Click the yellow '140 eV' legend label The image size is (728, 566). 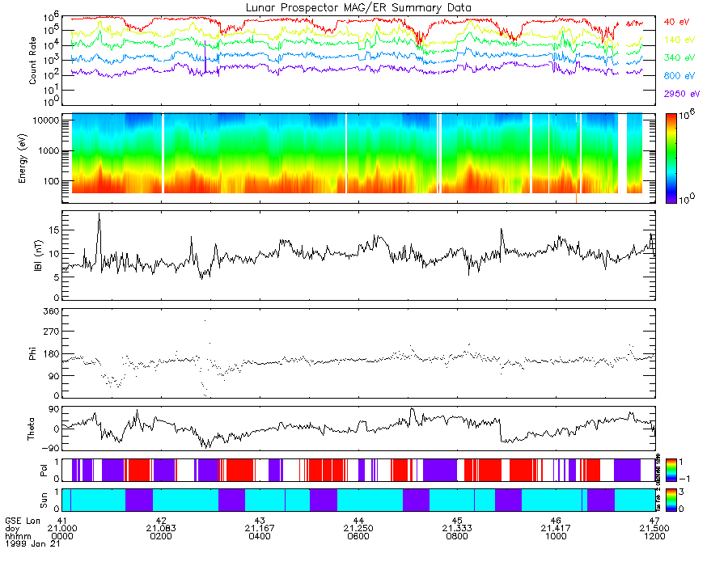tap(679, 40)
